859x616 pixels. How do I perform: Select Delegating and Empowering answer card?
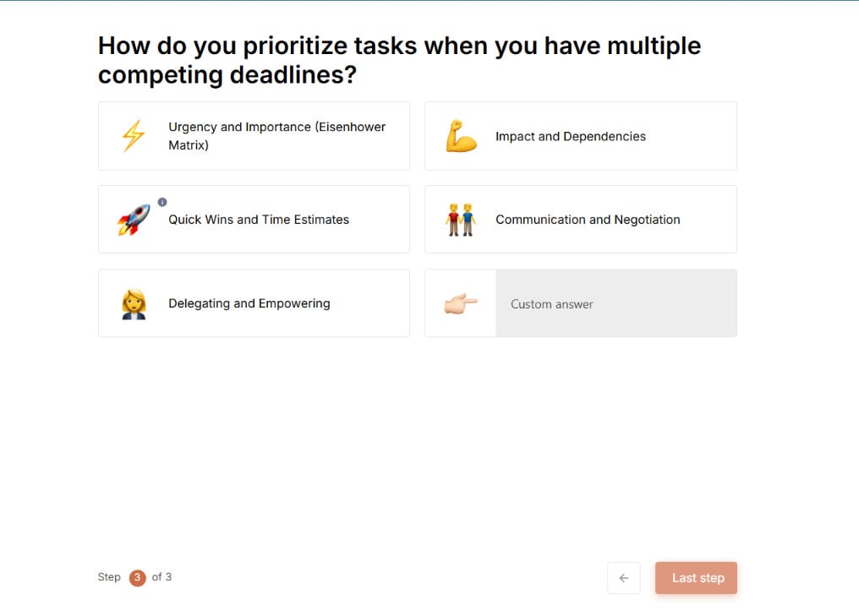click(x=254, y=303)
